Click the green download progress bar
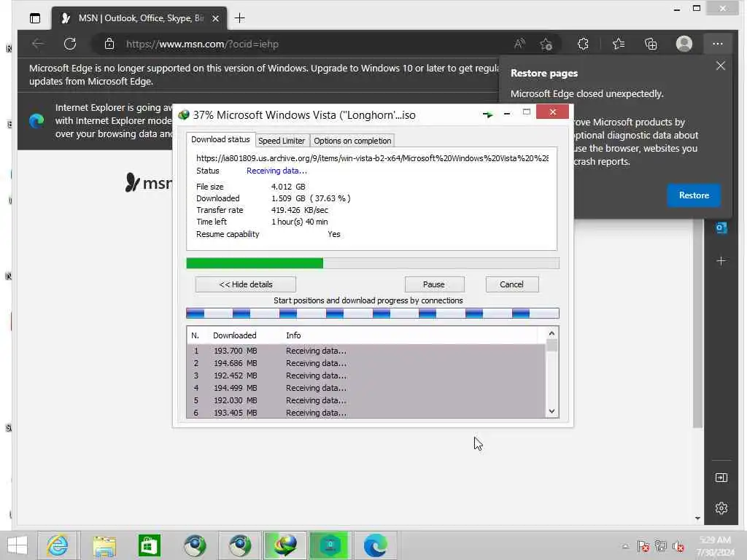747x560 pixels. click(373, 262)
